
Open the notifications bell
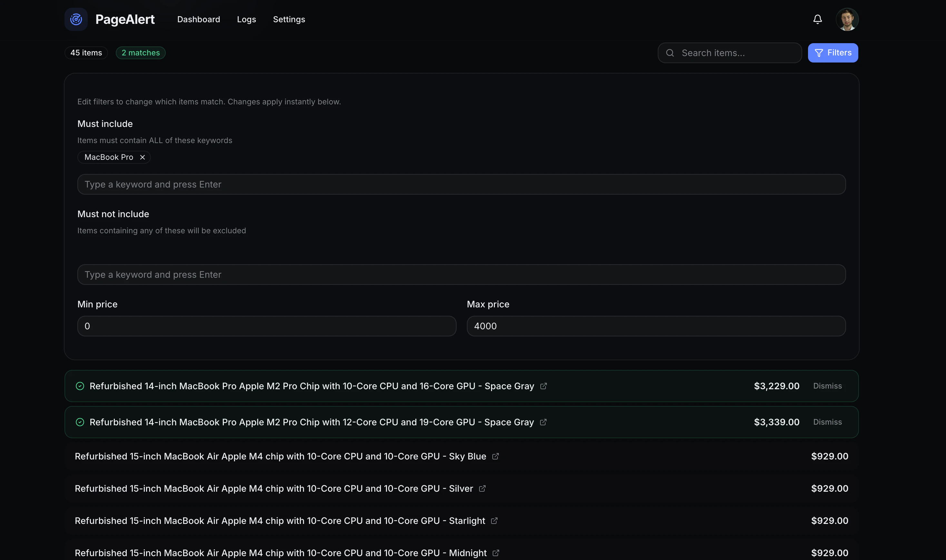[817, 19]
